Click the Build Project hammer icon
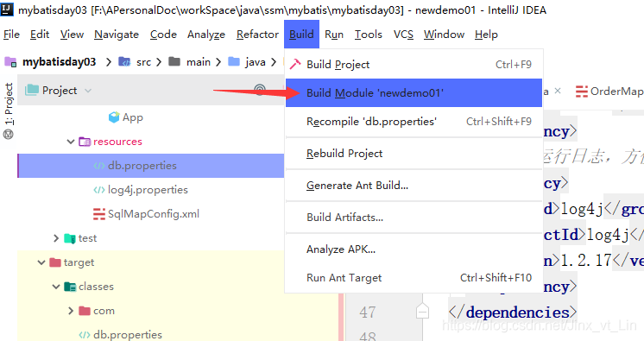The image size is (644, 341). click(295, 64)
